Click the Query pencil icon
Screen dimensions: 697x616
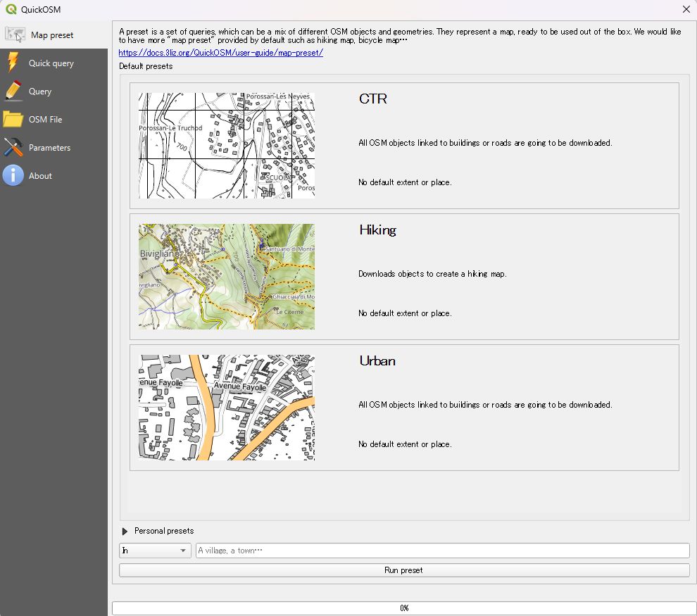pos(13,91)
